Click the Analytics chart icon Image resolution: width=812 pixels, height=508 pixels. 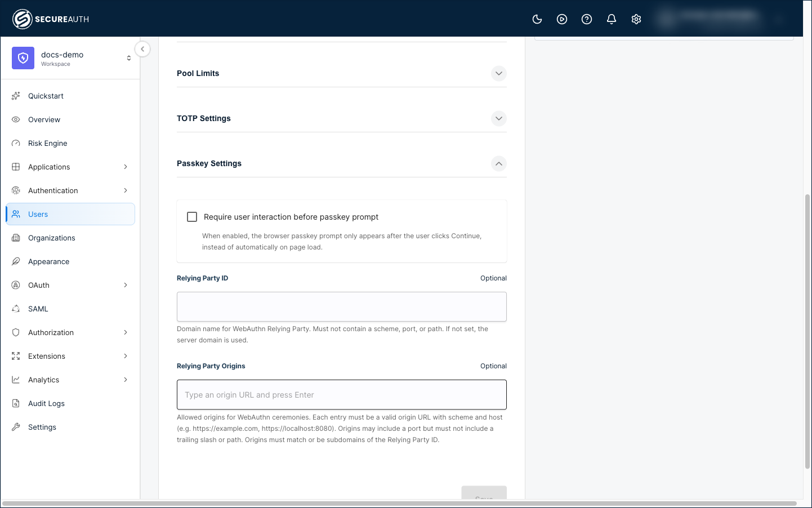16,380
